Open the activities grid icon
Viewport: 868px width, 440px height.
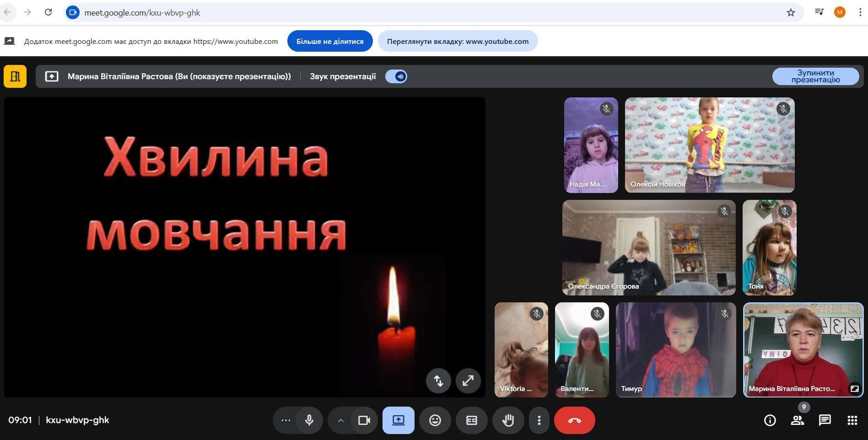(x=852, y=420)
